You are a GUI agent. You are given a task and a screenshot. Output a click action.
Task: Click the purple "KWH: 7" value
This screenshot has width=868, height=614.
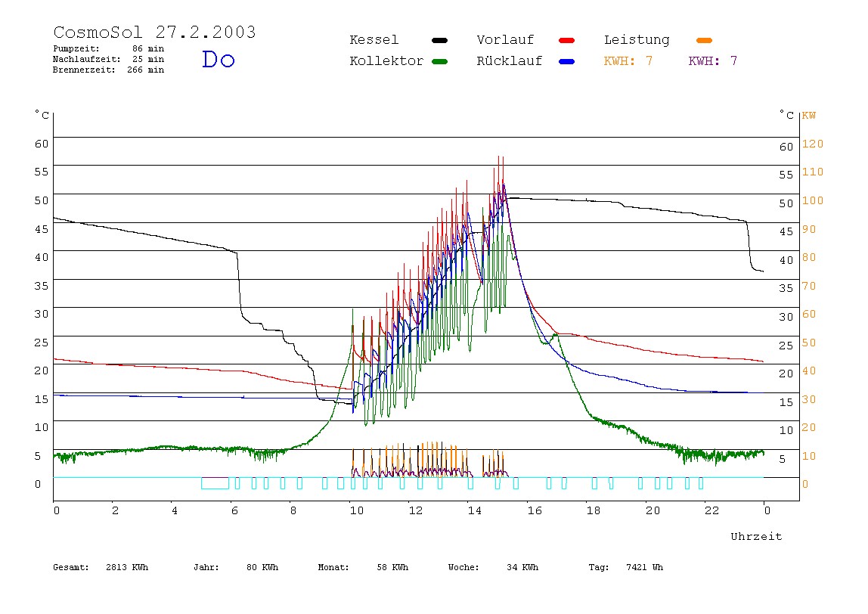[x=713, y=61]
